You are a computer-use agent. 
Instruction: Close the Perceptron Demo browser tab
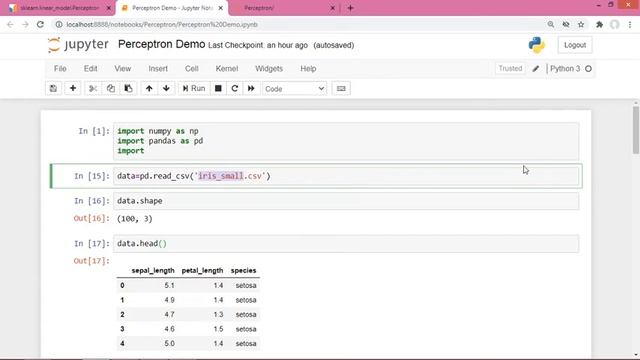221,8
